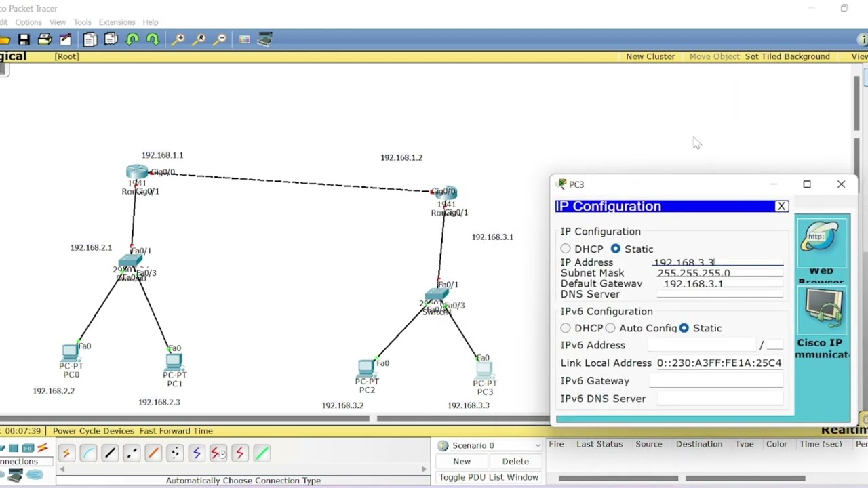Screen dimensions: 868x488
Task: Click the PC2 device on the canvas
Action: point(366,369)
